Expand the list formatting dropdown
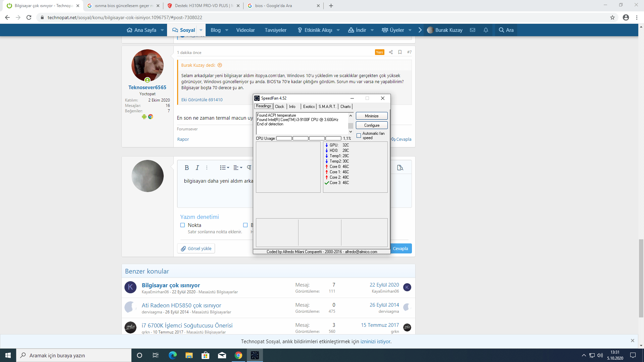The width and height of the screenshot is (644, 362). (x=224, y=168)
